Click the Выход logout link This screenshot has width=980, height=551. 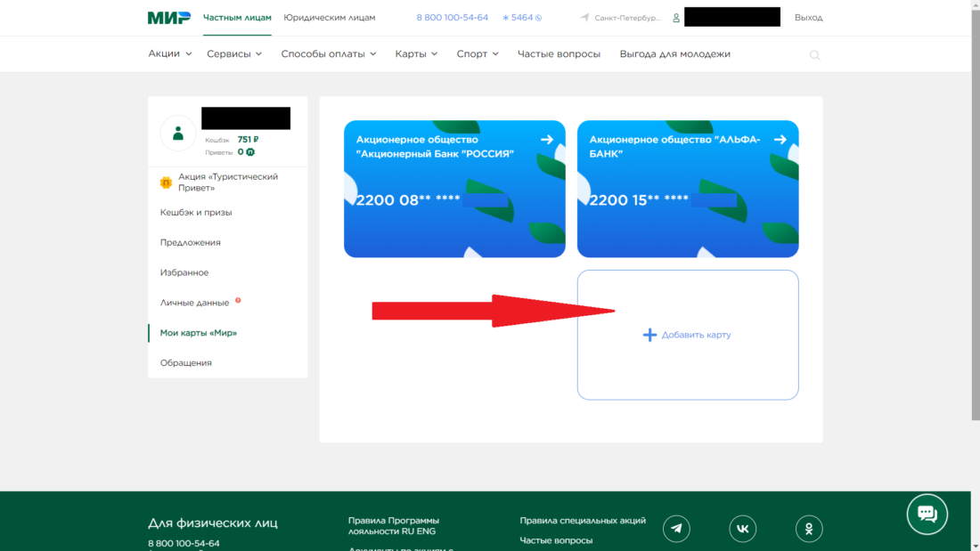click(x=808, y=18)
